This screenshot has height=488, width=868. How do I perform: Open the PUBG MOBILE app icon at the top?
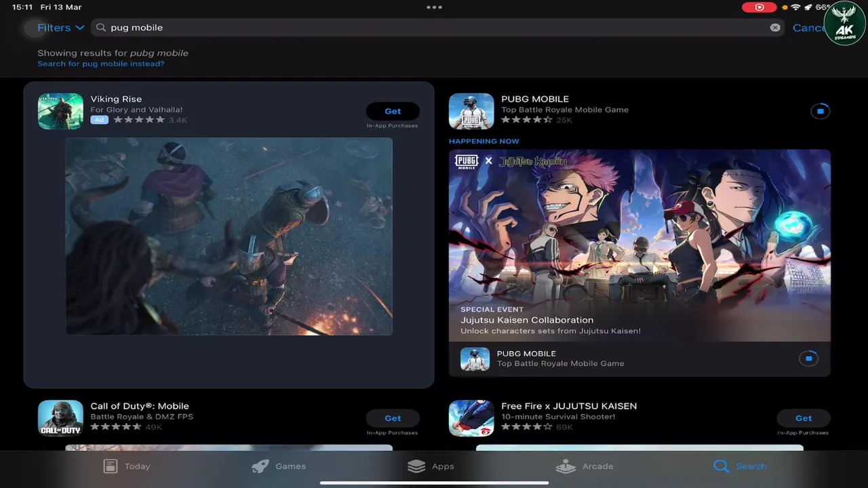(471, 111)
